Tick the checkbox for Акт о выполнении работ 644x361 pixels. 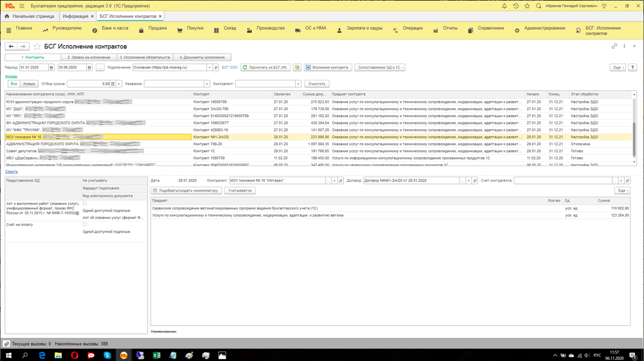(85, 203)
